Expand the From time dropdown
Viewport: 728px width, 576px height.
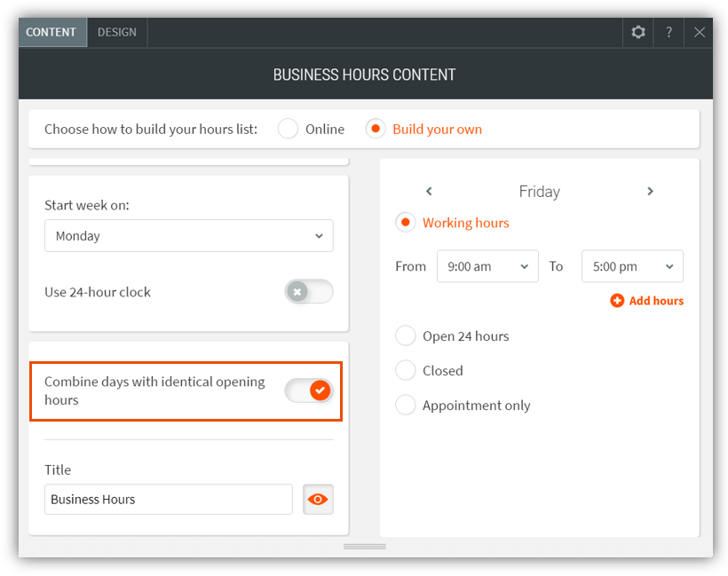coord(487,266)
